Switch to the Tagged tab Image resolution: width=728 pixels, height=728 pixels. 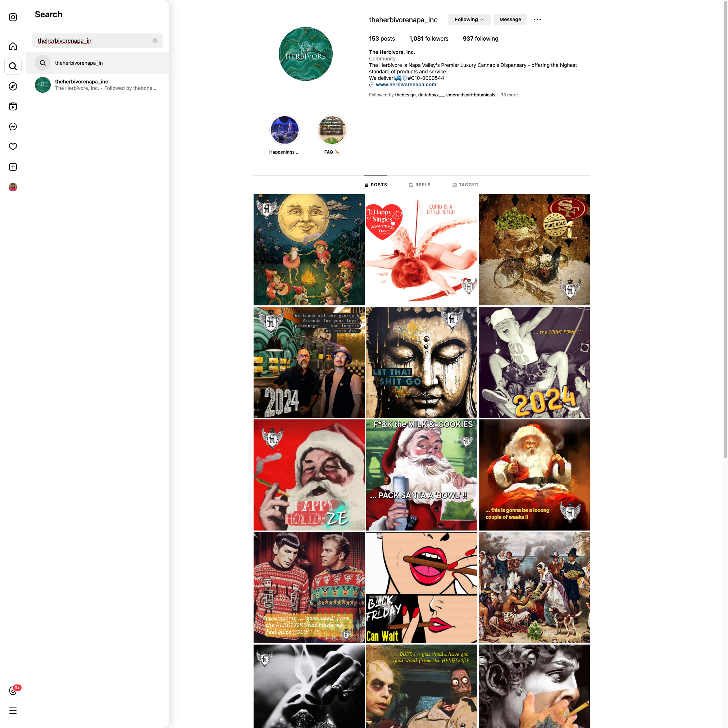click(465, 185)
